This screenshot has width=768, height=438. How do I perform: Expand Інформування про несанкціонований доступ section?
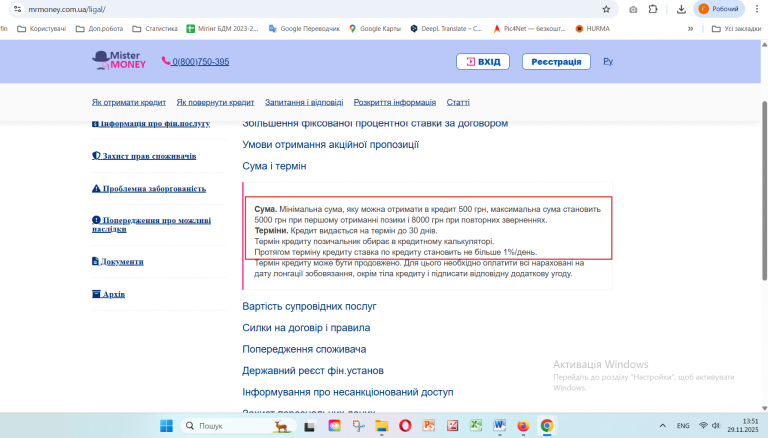click(x=348, y=392)
